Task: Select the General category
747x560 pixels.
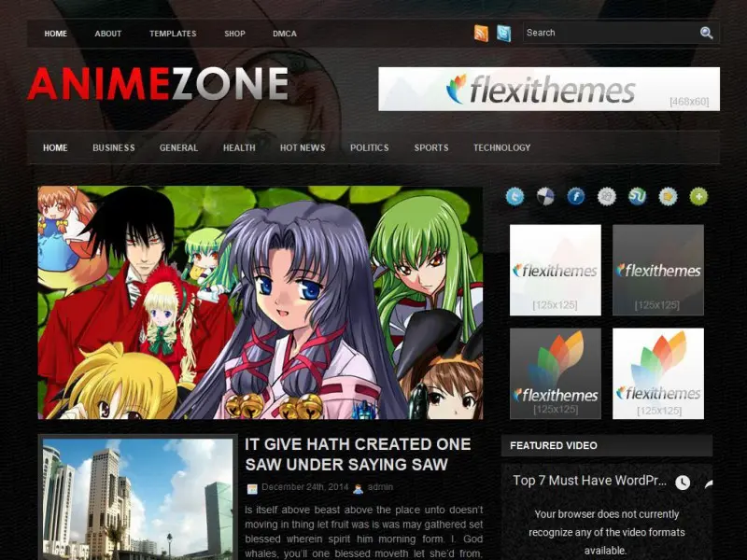Action: point(178,148)
